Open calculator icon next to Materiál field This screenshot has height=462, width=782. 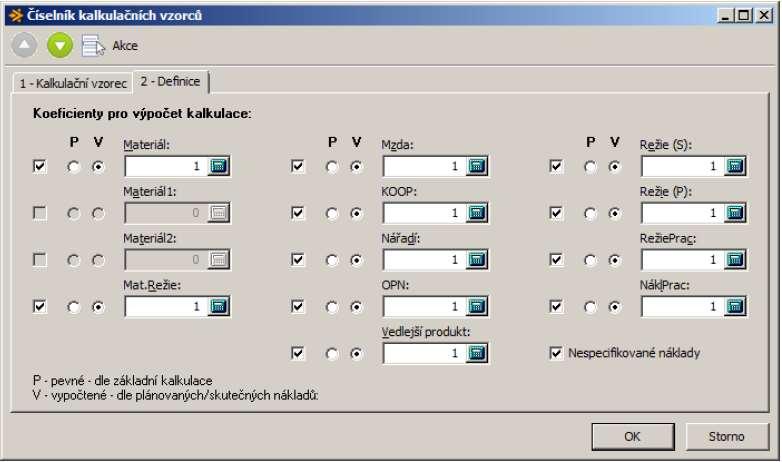tap(219, 166)
